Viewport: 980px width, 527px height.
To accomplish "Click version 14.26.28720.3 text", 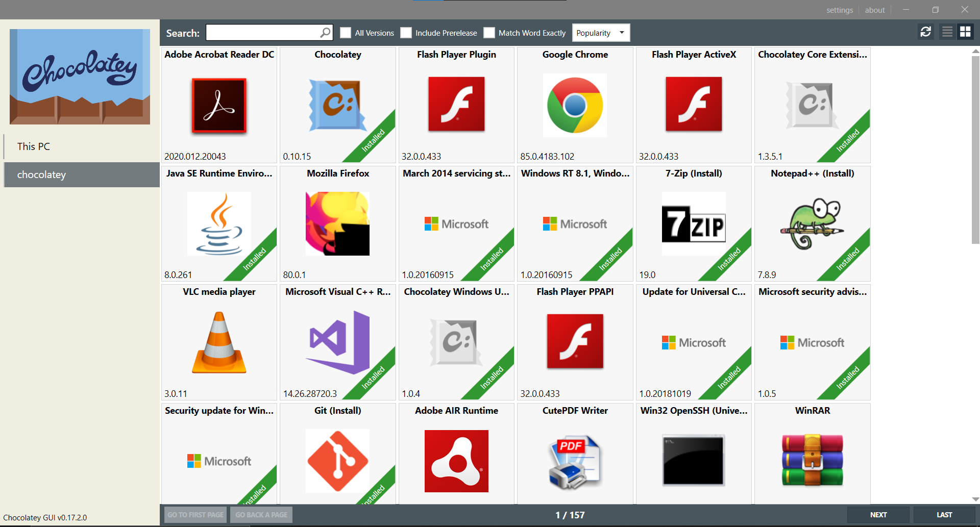I will [x=310, y=394].
